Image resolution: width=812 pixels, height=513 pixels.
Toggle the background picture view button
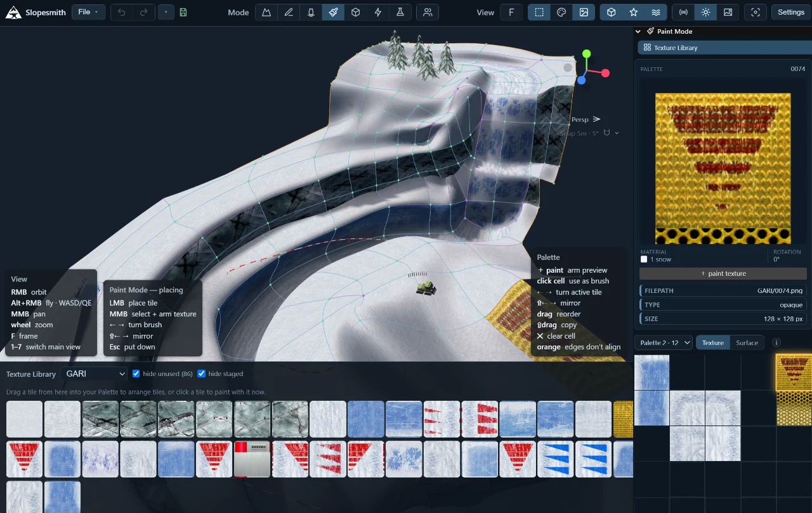[x=728, y=12]
